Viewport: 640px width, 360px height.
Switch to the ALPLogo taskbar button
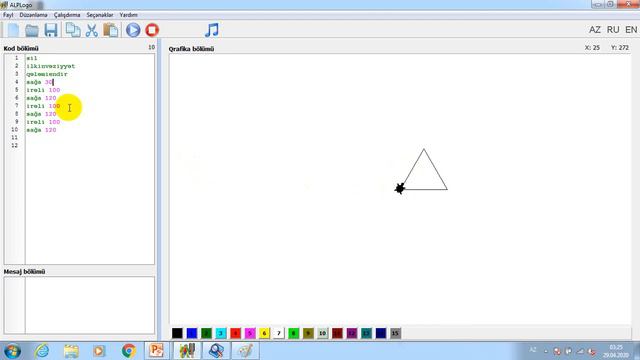pyautogui.click(x=187, y=351)
